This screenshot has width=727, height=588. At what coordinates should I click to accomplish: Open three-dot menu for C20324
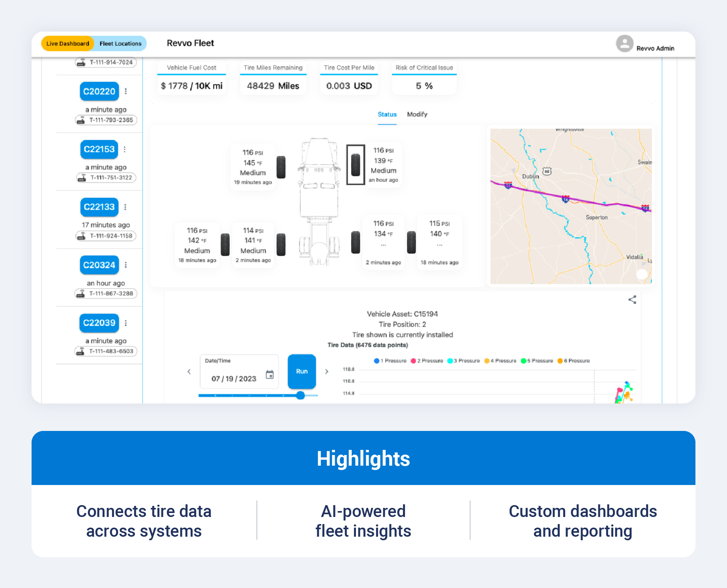click(x=126, y=265)
